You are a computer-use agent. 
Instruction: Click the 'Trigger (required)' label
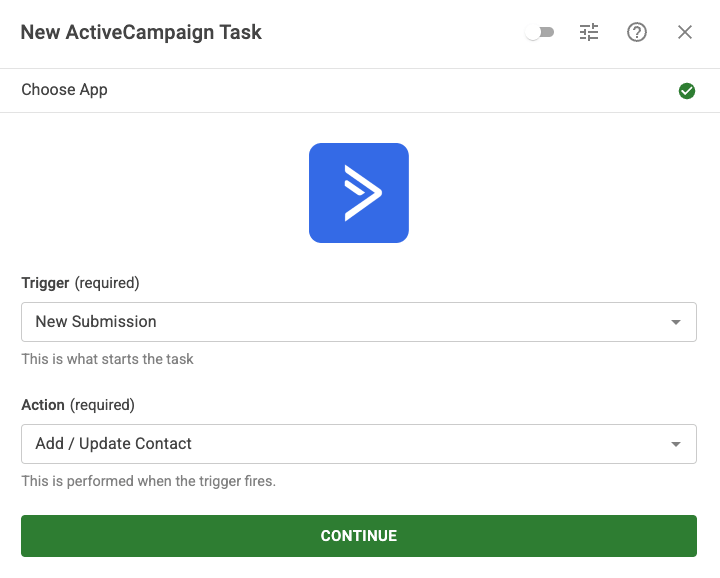(80, 283)
